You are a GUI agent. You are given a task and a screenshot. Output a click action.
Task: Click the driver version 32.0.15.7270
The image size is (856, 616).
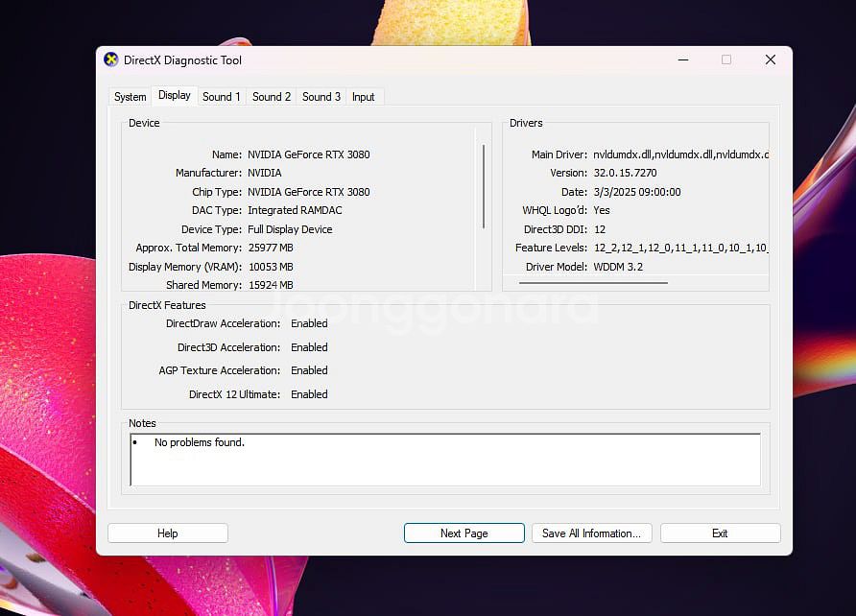pyautogui.click(x=625, y=173)
